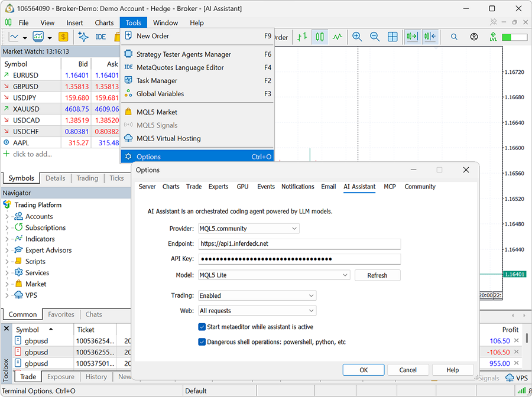Viewport: 532px width, 397px height.
Task: Toggle chart auto-scroll icon
Action: [412, 37]
